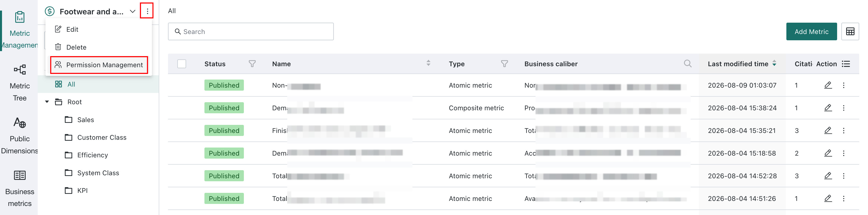Image resolution: width=868 pixels, height=215 pixels.
Task: Open more actions for Composite metric row
Action: pyautogui.click(x=844, y=108)
